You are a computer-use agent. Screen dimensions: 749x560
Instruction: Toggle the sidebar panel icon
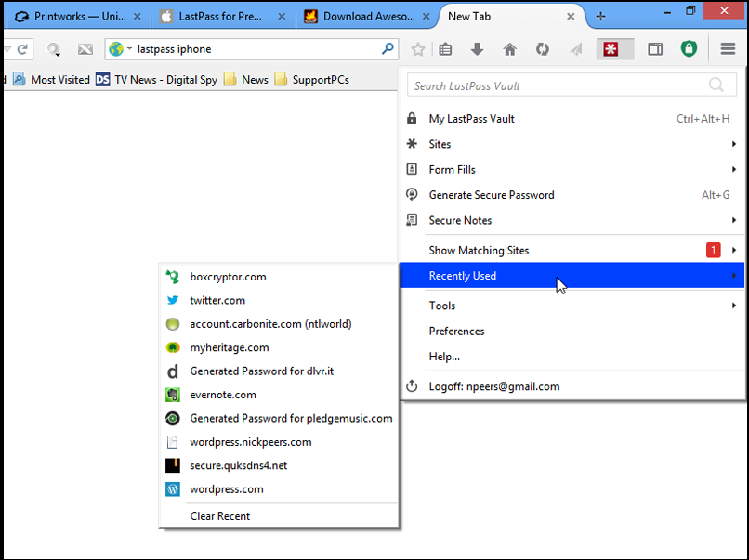coord(655,49)
